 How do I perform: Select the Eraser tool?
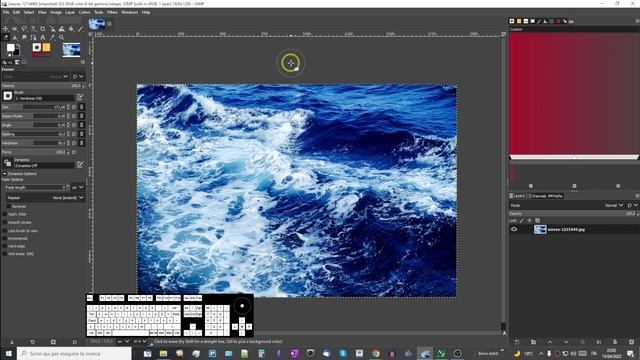(5, 38)
